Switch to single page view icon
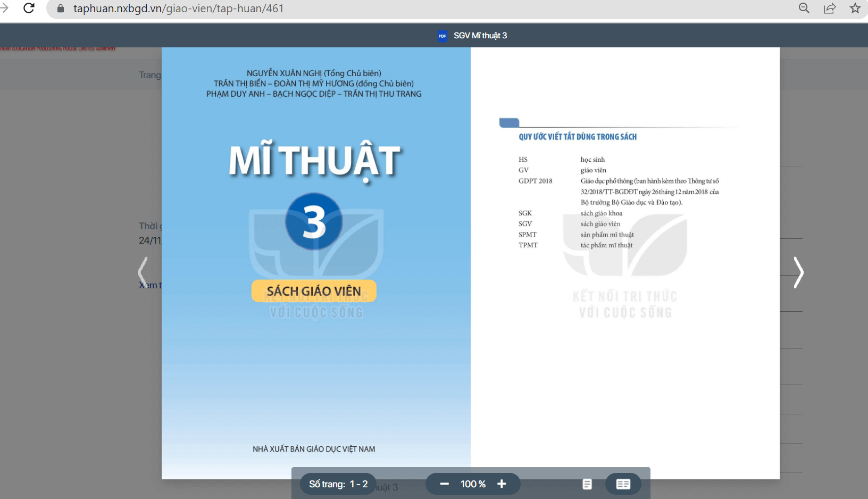Image resolution: width=868 pixels, height=499 pixels. pos(587,484)
